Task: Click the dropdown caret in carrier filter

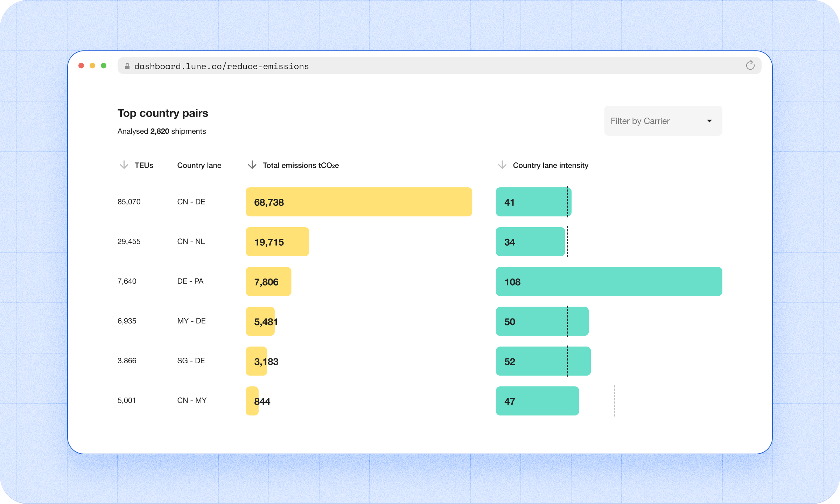Action: coord(709,121)
